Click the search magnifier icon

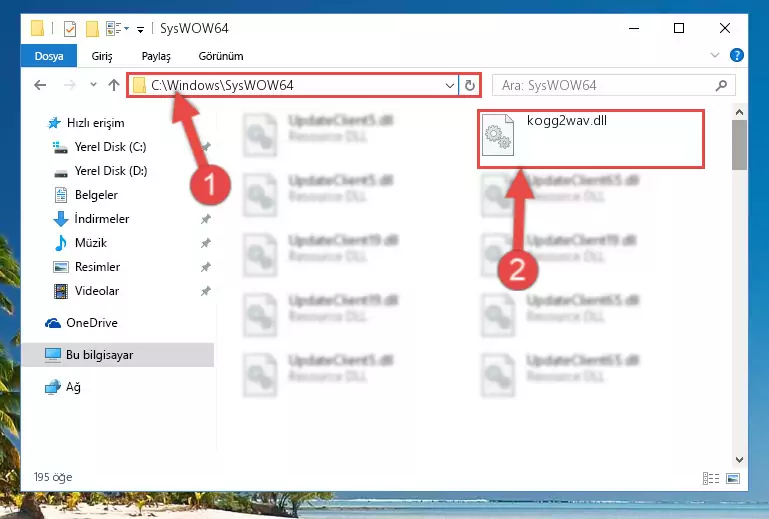721,85
